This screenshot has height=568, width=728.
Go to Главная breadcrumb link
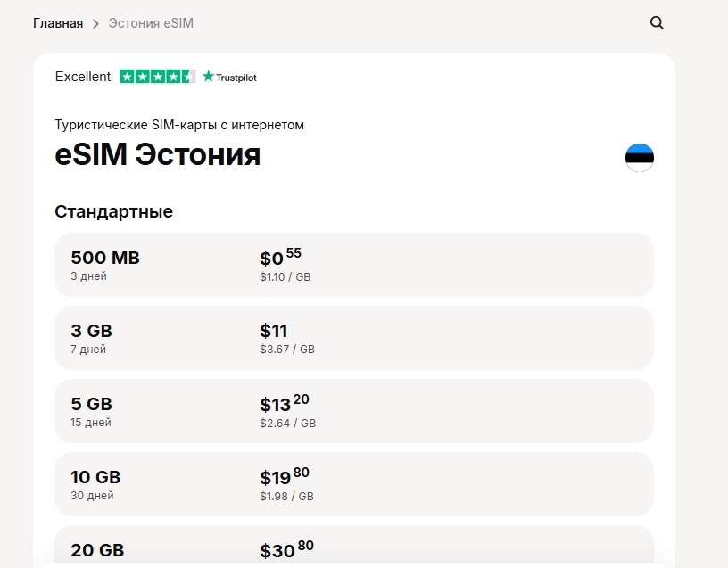click(58, 23)
